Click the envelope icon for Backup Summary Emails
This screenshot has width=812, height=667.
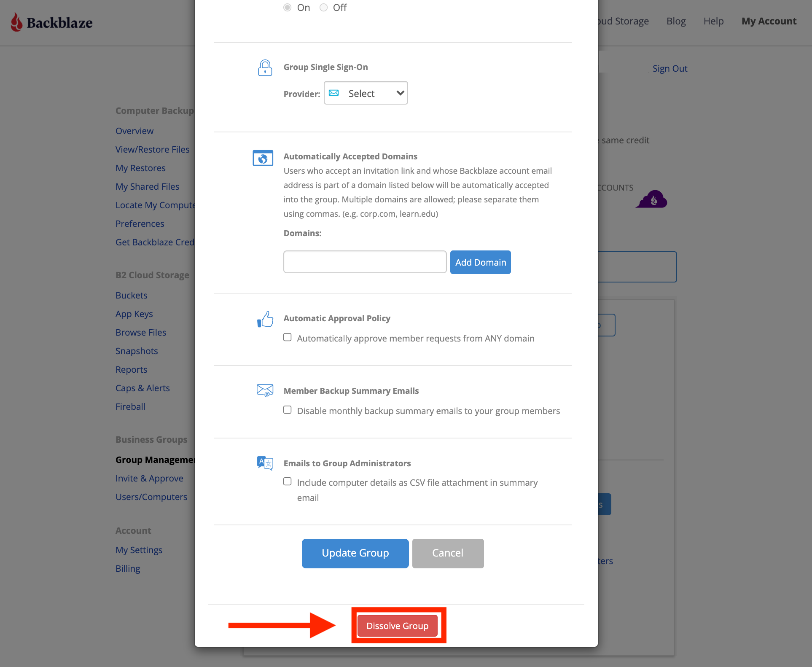coord(265,390)
